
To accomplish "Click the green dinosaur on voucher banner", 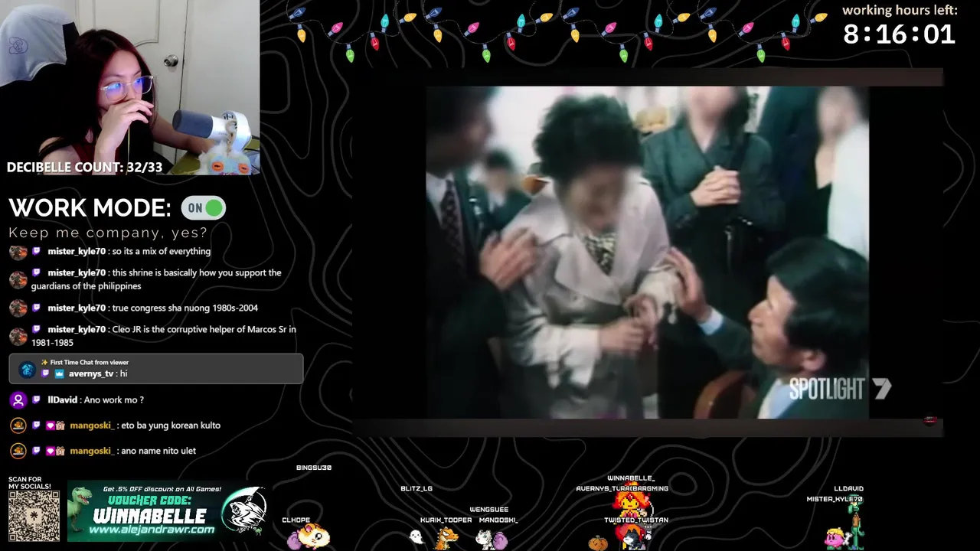I will pos(80,510).
